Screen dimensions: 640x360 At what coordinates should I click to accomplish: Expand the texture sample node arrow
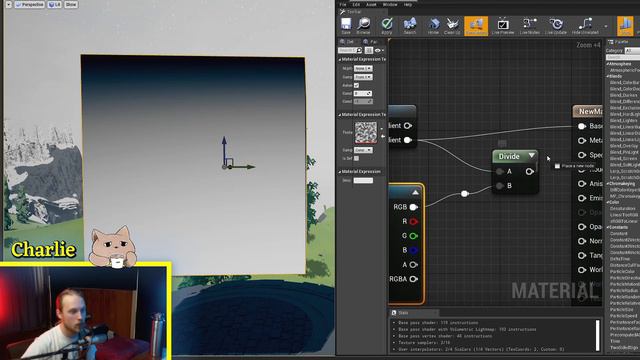click(x=415, y=193)
